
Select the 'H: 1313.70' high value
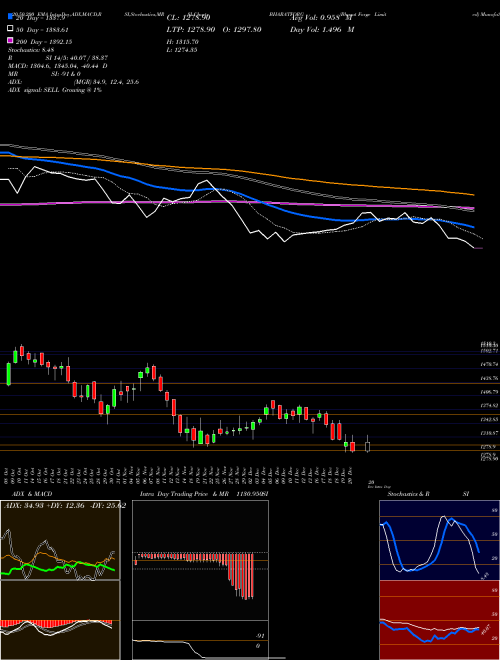(x=183, y=42)
